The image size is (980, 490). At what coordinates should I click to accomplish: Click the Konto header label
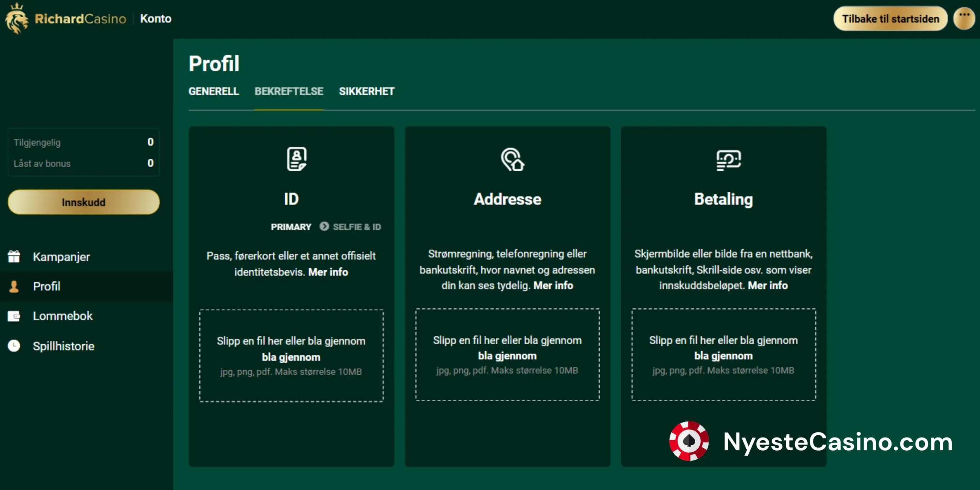155,19
